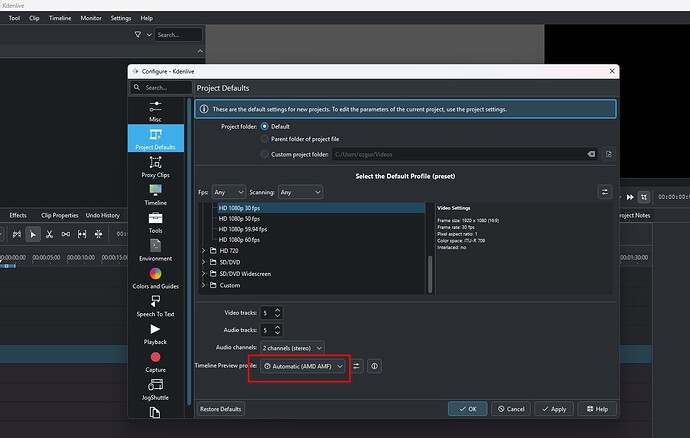Image resolution: width=690 pixels, height=438 pixels.
Task: Browse for a custom project folder
Action: coord(609,154)
